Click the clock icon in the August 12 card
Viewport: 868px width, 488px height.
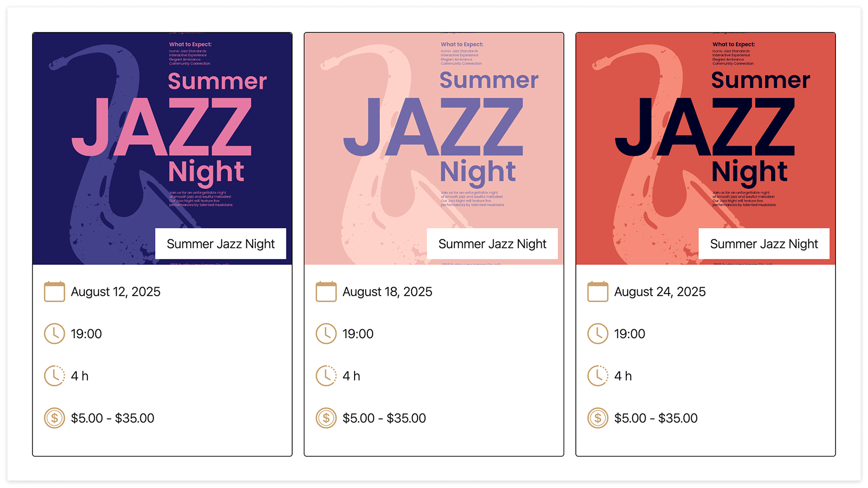[x=54, y=334]
